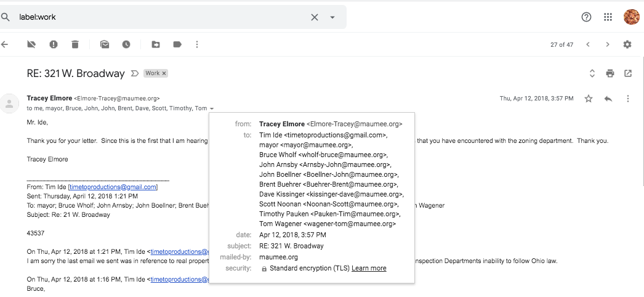Image resolution: width=644 pixels, height=297 pixels.
Task: Remove the Work label chip
Action: click(x=164, y=73)
